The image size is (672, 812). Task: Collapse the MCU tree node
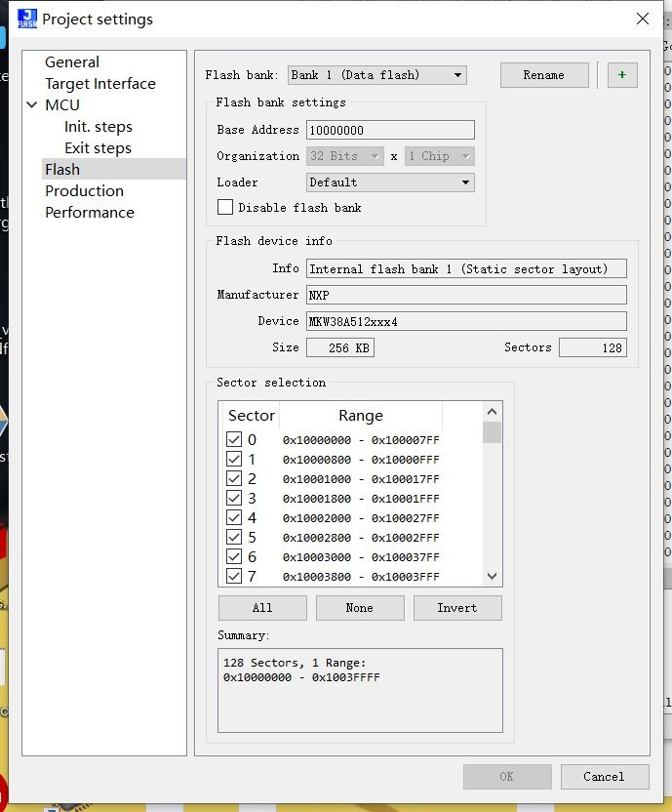click(x=32, y=104)
